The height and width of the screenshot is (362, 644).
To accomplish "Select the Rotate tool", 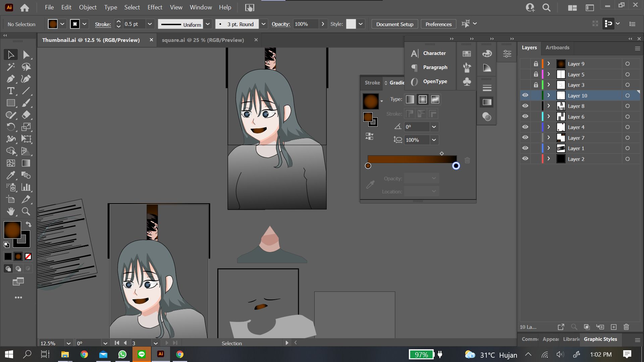I will coord(10,127).
